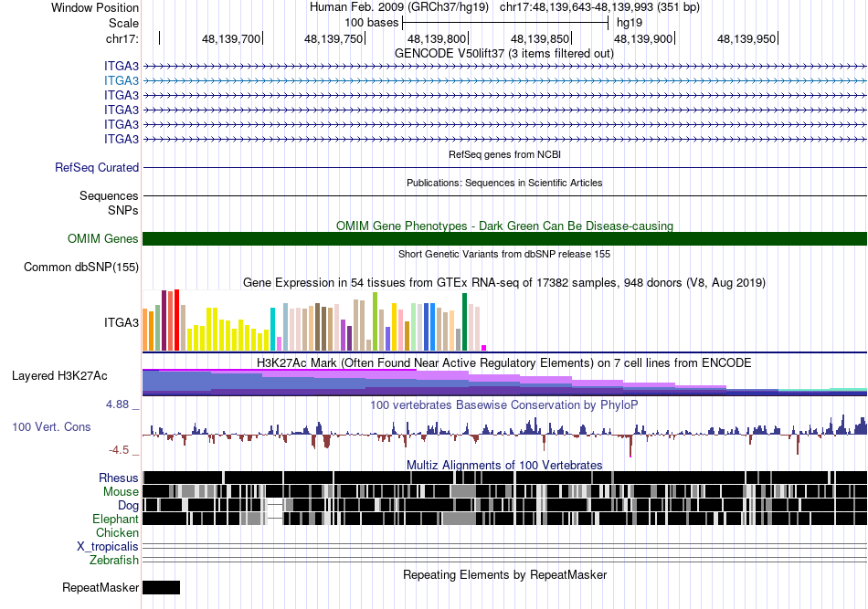The image size is (868, 609).
Task: Click the 100 bases scale bar
Action: 505,23
